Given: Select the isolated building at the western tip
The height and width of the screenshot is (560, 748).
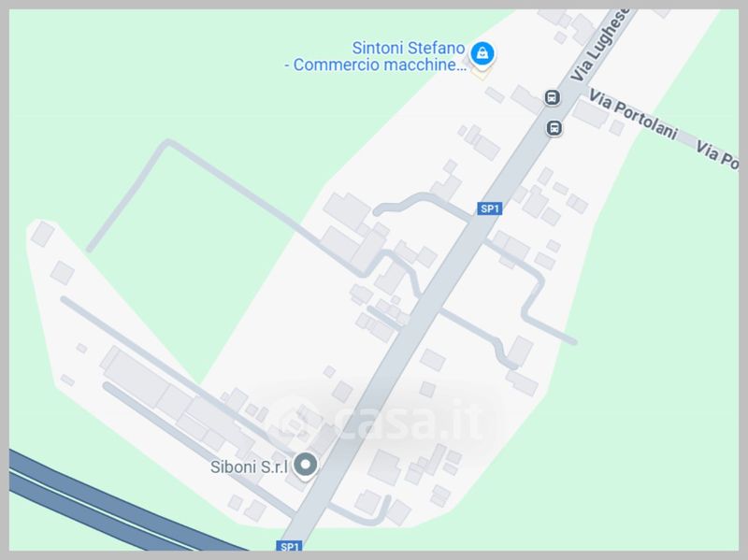Looking at the screenshot, I should coord(43,234).
